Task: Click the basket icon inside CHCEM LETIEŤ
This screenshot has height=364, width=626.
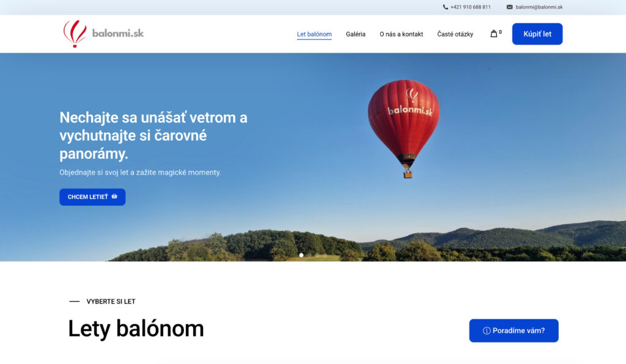Action: pos(114,196)
